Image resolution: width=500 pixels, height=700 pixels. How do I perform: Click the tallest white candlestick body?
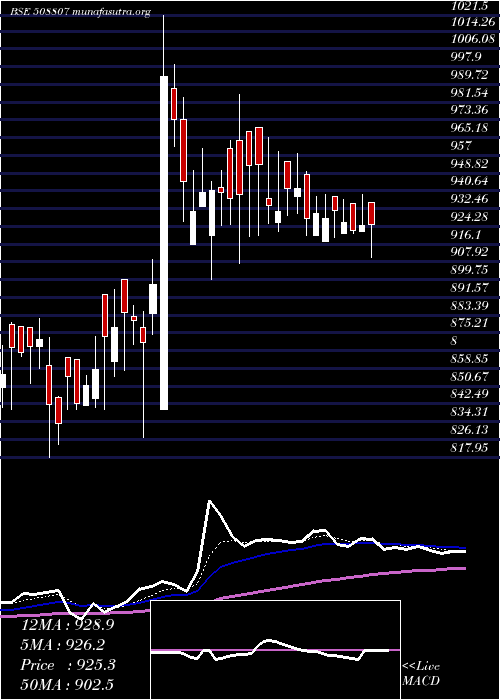(x=164, y=242)
